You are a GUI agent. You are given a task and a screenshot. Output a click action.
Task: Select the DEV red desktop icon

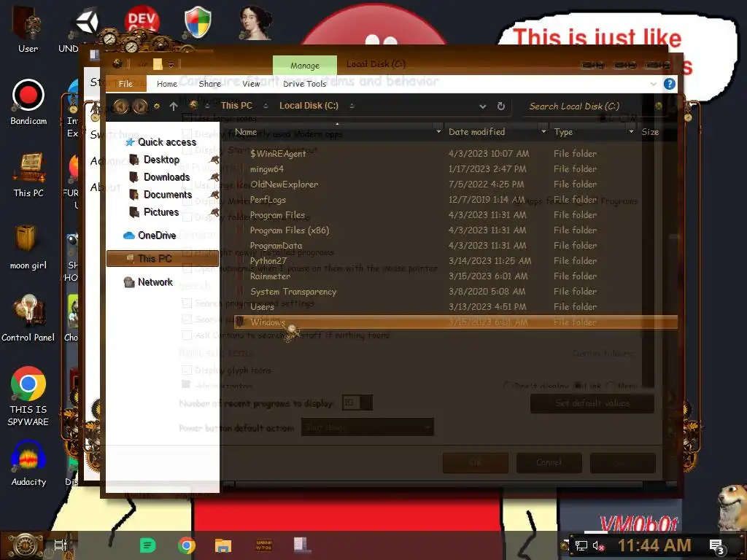pyautogui.click(x=142, y=21)
